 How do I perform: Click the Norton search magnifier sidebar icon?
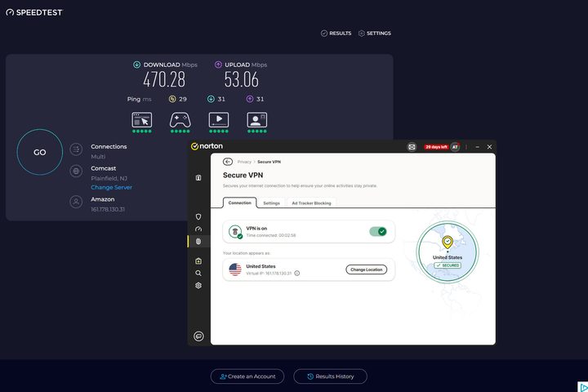click(x=198, y=273)
